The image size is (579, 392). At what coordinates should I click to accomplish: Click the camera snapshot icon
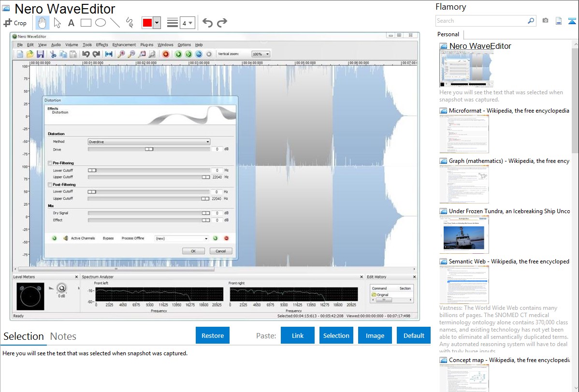coord(545,21)
